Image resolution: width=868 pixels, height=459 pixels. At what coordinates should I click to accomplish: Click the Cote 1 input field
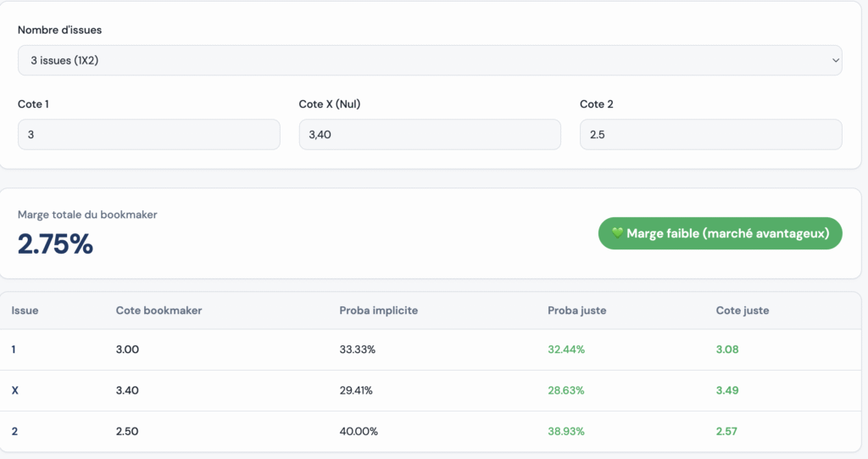(x=148, y=134)
